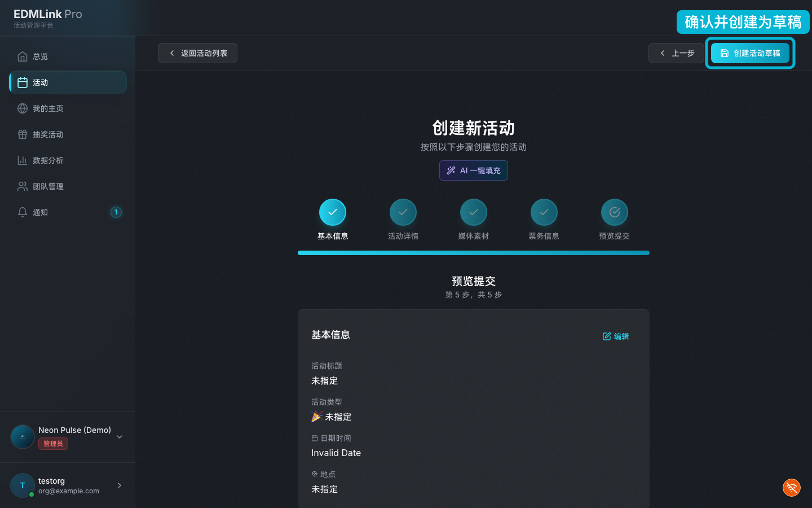Click the calendar icon next to 日期时间

coord(315,438)
